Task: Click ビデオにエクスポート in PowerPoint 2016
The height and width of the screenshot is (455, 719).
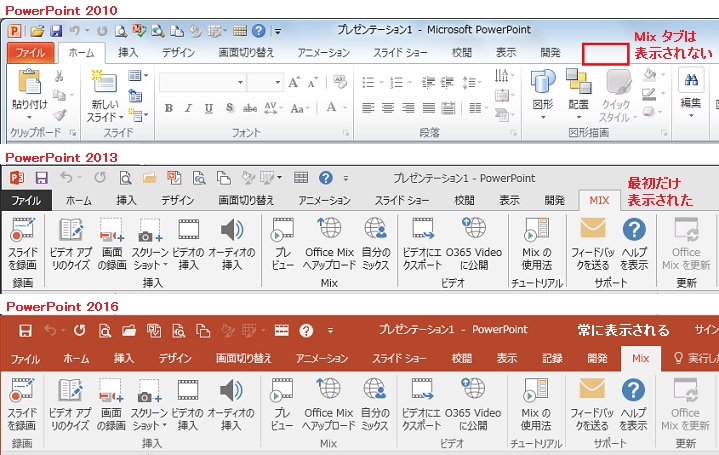Action: 421,405
